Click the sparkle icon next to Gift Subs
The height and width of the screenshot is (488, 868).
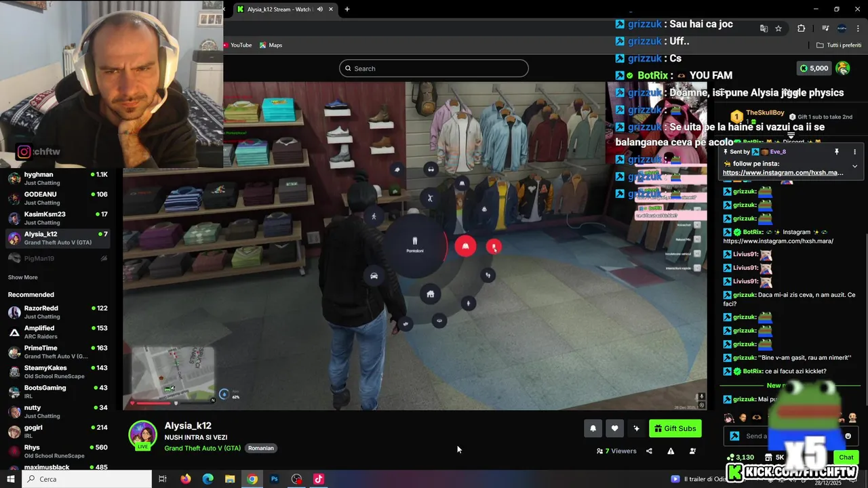click(x=636, y=428)
